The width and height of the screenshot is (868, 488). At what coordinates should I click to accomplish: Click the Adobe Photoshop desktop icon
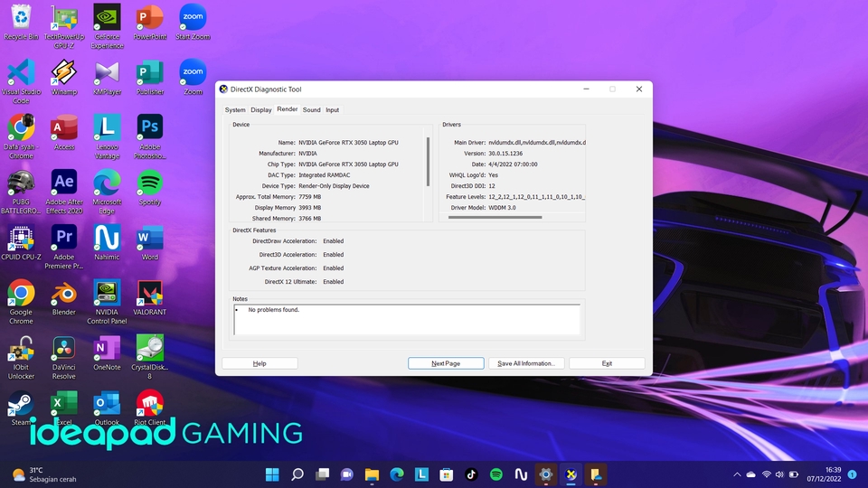coord(149,136)
